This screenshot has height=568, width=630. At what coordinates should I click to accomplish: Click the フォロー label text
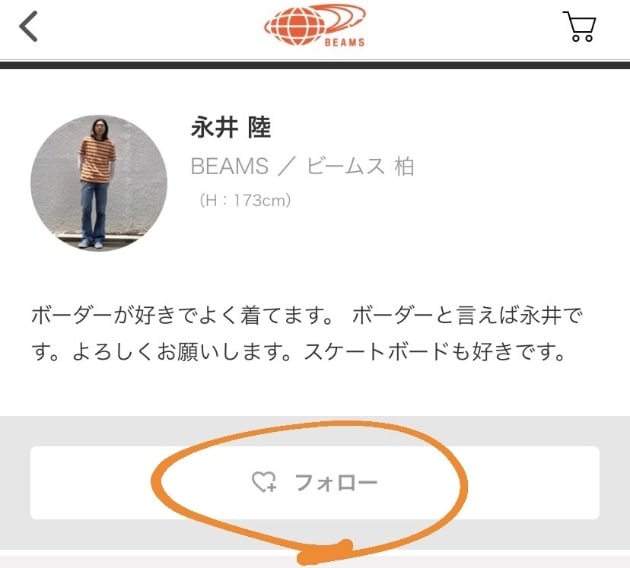(x=336, y=482)
